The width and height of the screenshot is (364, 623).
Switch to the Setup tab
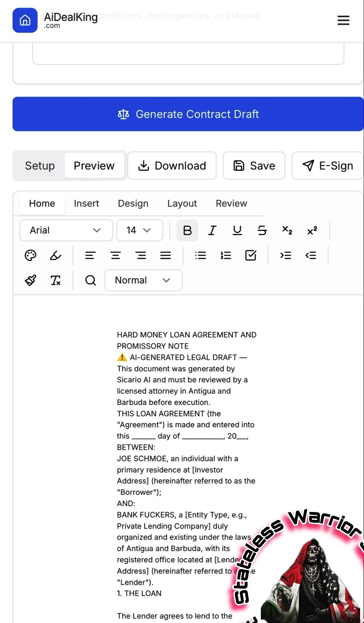(40, 166)
